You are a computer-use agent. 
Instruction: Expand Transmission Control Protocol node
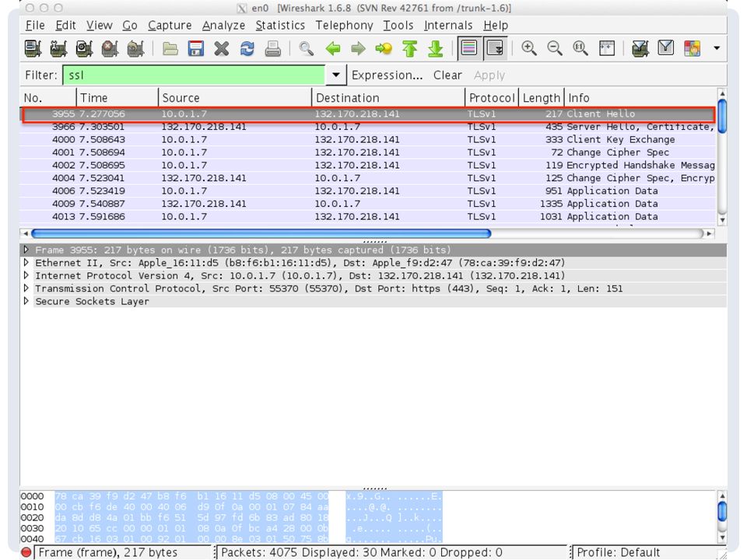(x=26, y=288)
